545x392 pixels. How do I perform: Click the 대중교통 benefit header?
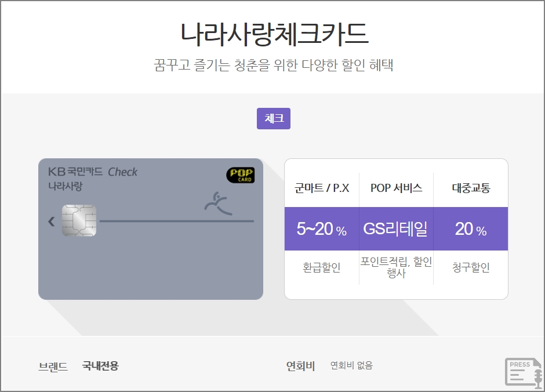pyautogui.click(x=471, y=188)
